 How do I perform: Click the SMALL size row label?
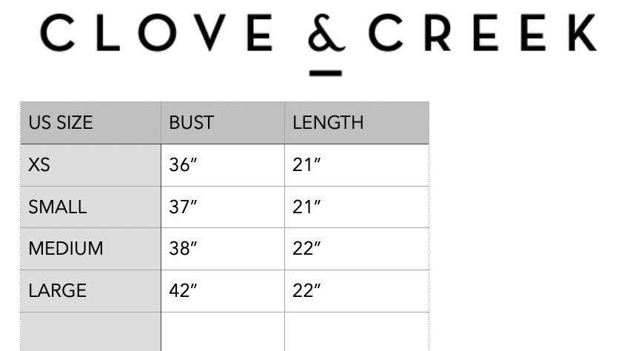[58, 207]
